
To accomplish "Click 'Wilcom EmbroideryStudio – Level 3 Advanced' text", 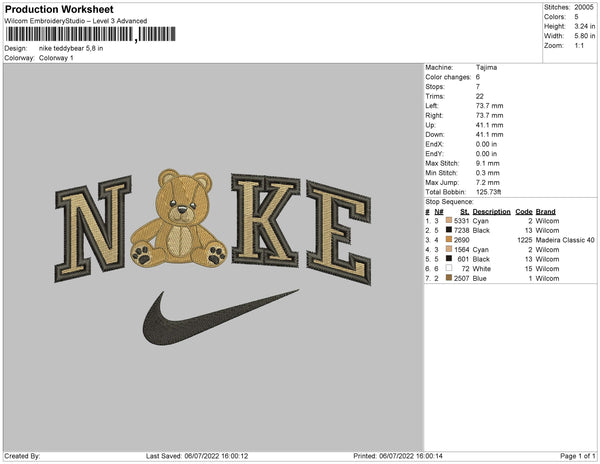I will [x=76, y=21].
